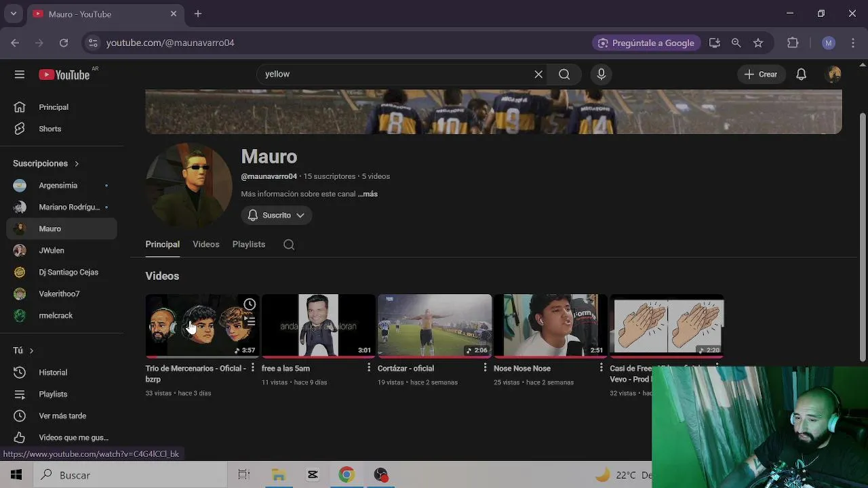The image size is (868, 488).
Task: Open options menu for Cortázar - oficial
Action: 485,367
